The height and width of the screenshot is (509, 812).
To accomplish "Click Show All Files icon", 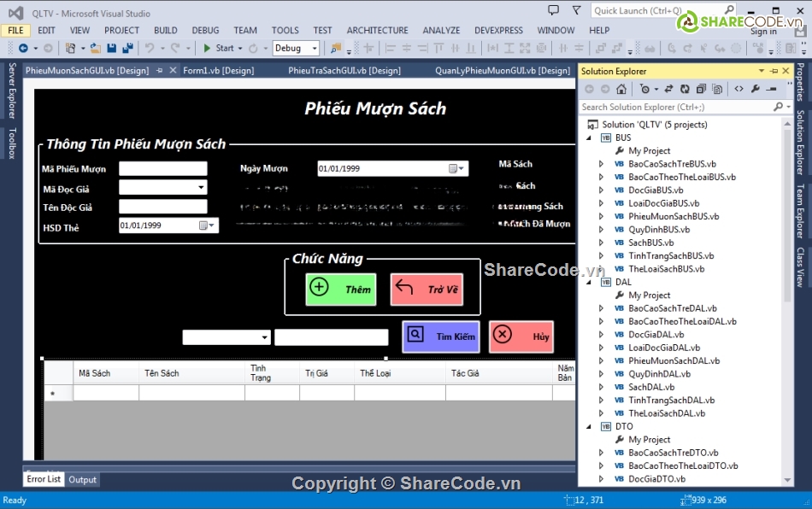I will click(x=717, y=89).
